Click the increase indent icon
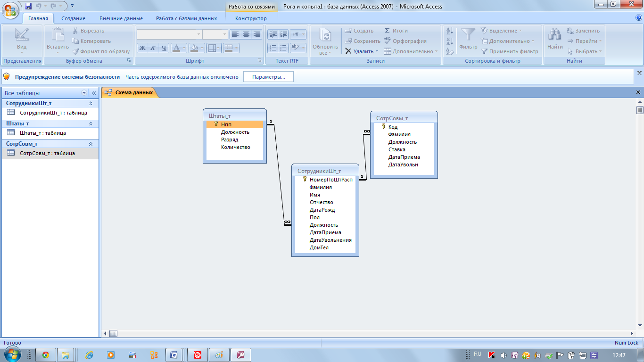644x362 pixels. 283,34
